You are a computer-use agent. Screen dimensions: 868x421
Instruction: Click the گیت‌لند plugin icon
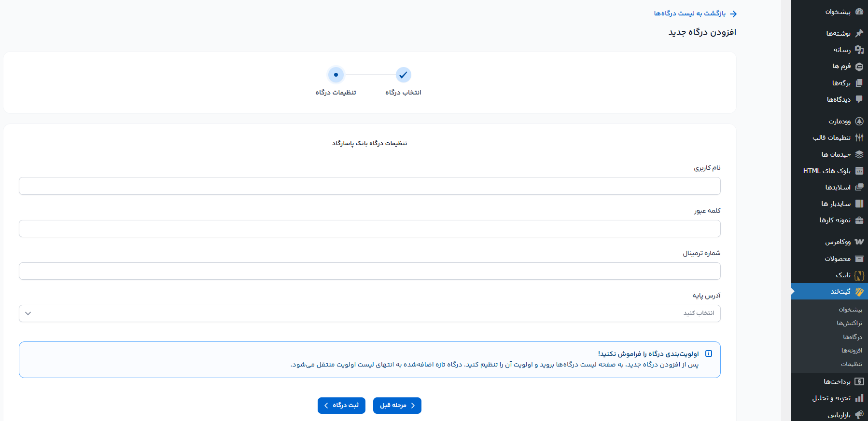859,292
